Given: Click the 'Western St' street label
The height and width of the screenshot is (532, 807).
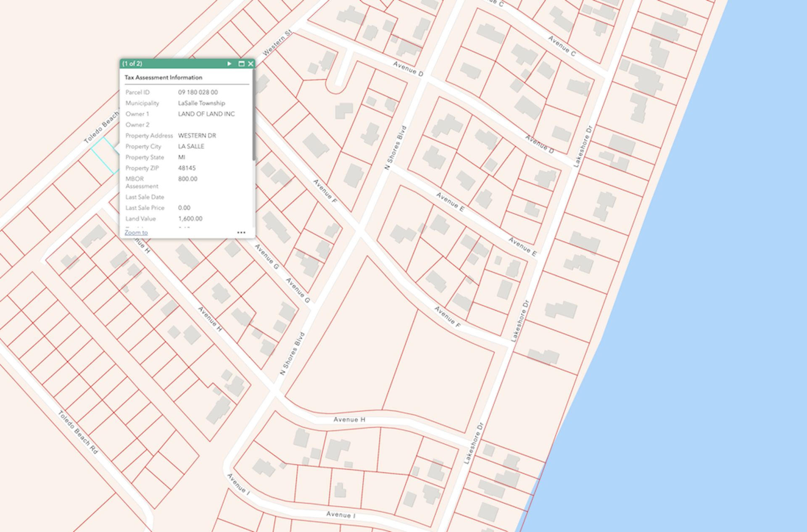Looking at the screenshot, I should click(277, 43).
